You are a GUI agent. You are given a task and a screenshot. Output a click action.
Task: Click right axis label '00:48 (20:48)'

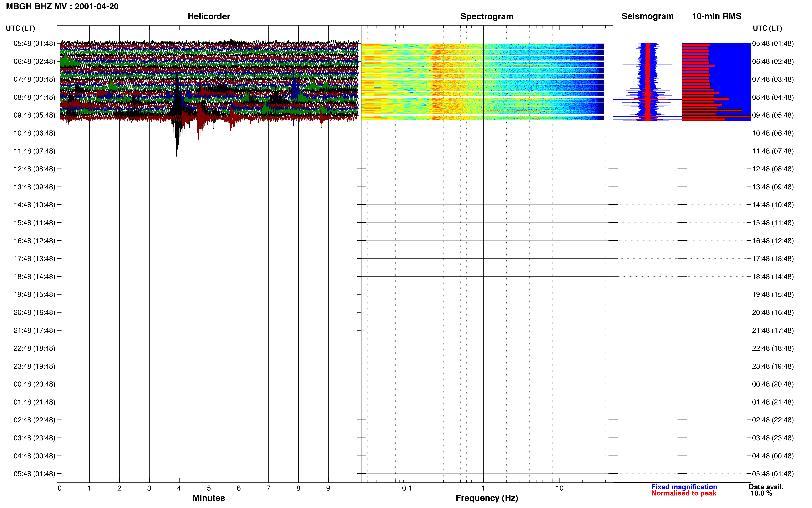[x=773, y=384]
